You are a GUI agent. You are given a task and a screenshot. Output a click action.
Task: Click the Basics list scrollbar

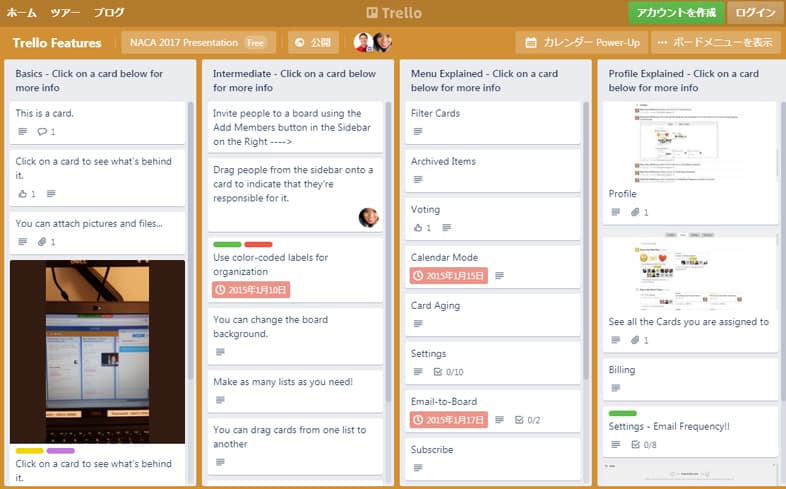pos(190,240)
